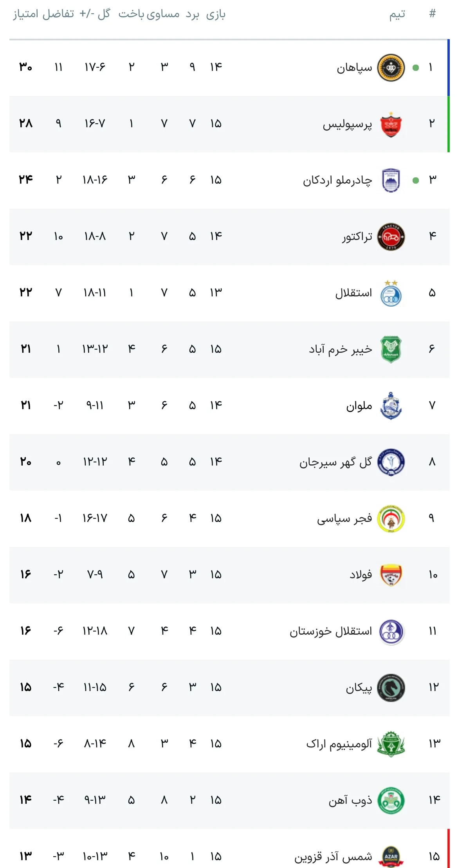
Task: Click the Persepolis club crest
Action: point(391,124)
